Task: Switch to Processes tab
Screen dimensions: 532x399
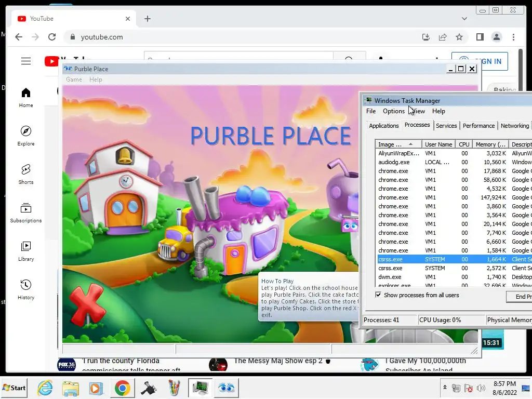Action: tap(417, 125)
